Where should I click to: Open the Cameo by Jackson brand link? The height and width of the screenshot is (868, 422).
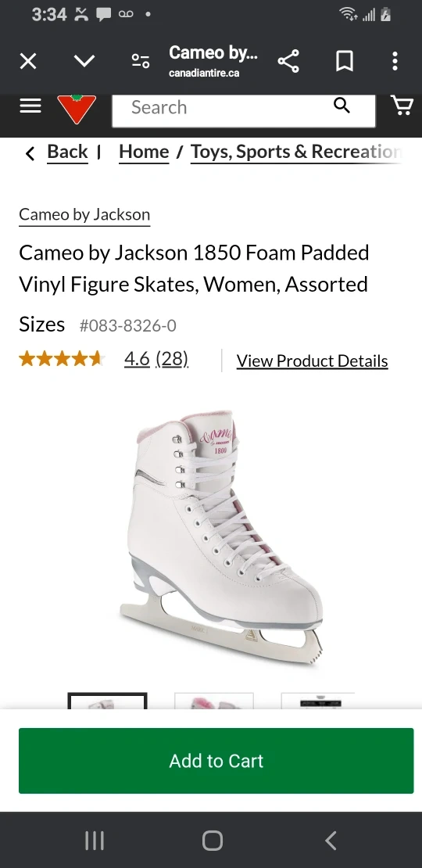[84, 215]
